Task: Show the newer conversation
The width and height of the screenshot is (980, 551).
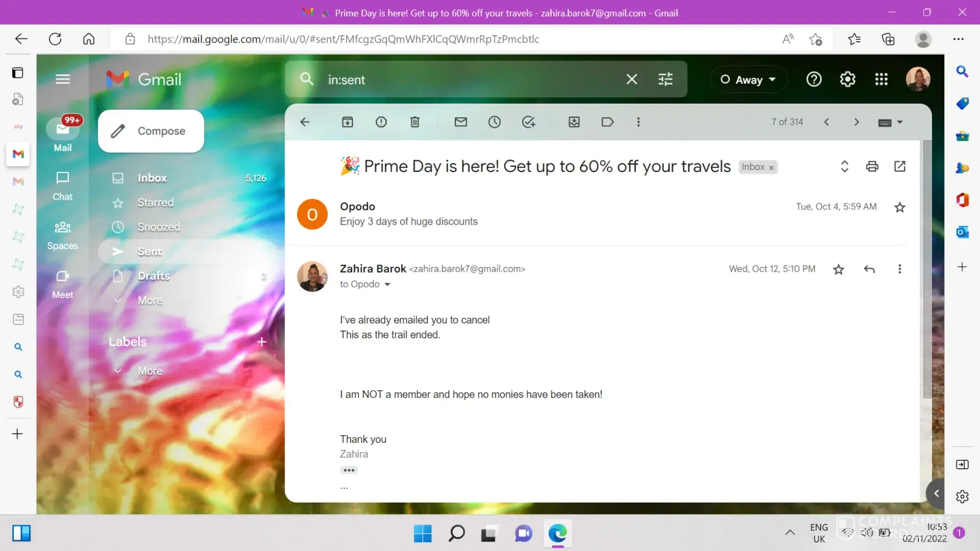Action: pos(826,122)
